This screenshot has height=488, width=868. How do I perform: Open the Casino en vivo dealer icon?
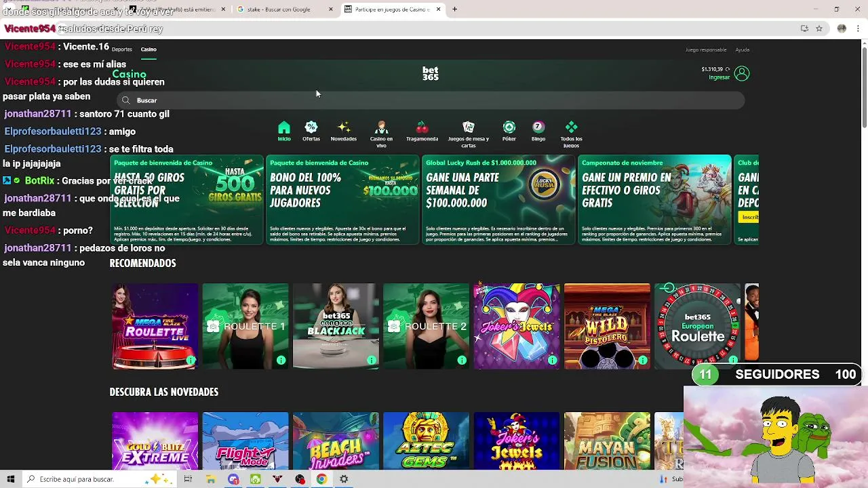tap(381, 127)
